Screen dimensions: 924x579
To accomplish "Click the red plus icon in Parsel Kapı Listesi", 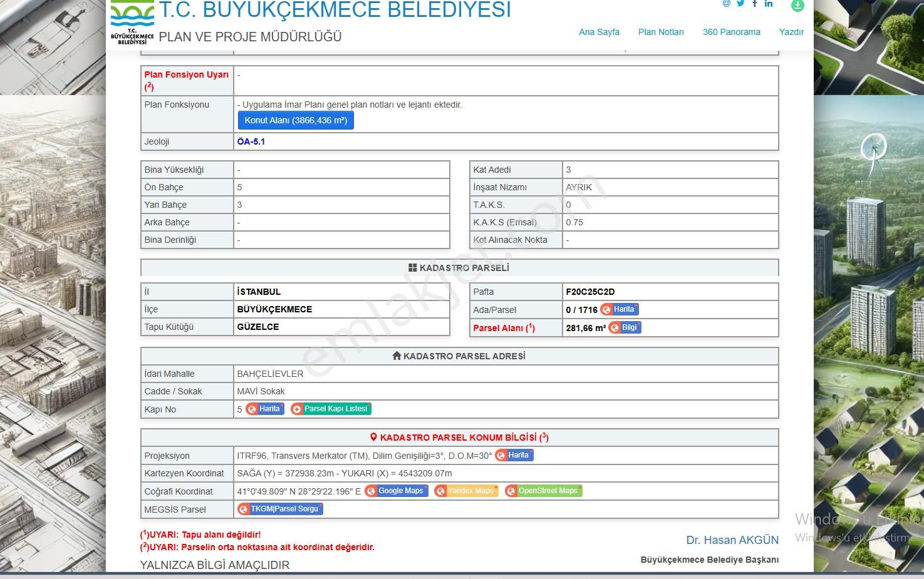I will (x=297, y=409).
